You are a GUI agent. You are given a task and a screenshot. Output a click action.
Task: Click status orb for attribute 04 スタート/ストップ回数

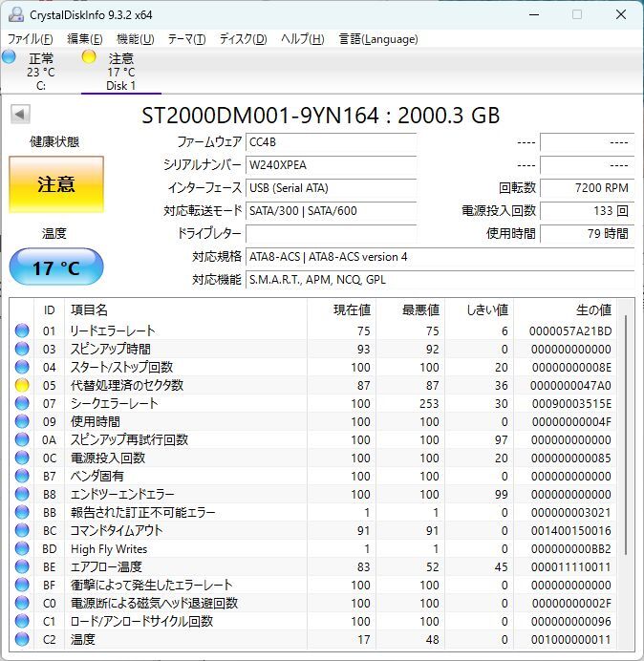coord(22,367)
